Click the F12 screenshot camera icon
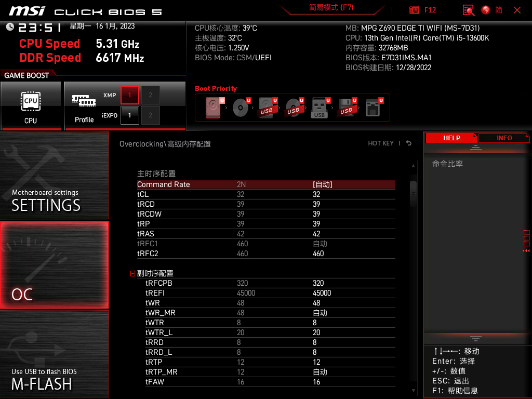532x399 pixels. (x=414, y=10)
